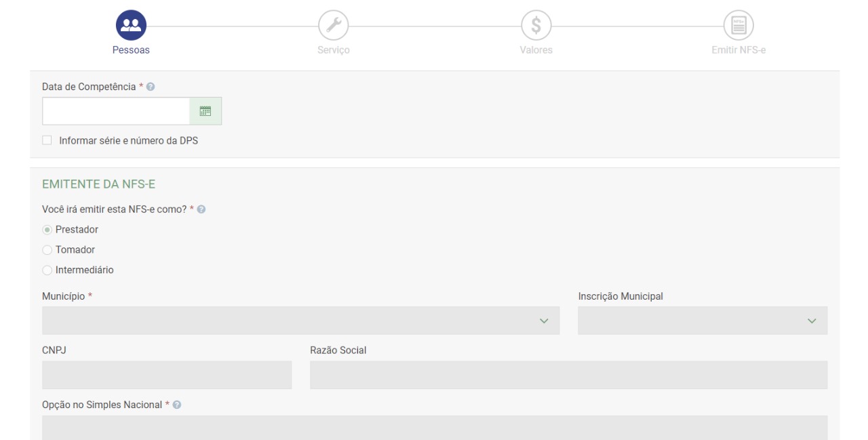Go to the Valores step label
868x440 pixels.
pyautogui.click(x=535, y=50)
